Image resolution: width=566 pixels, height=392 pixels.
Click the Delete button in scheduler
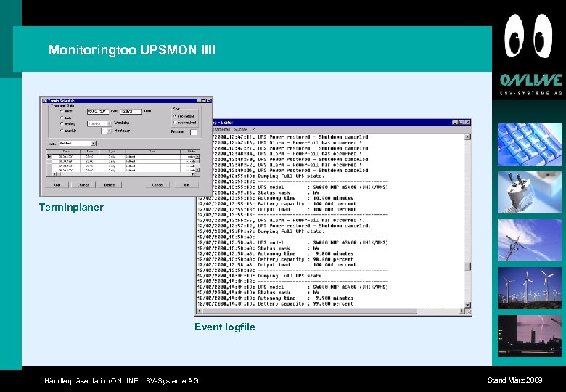(110, 185)
